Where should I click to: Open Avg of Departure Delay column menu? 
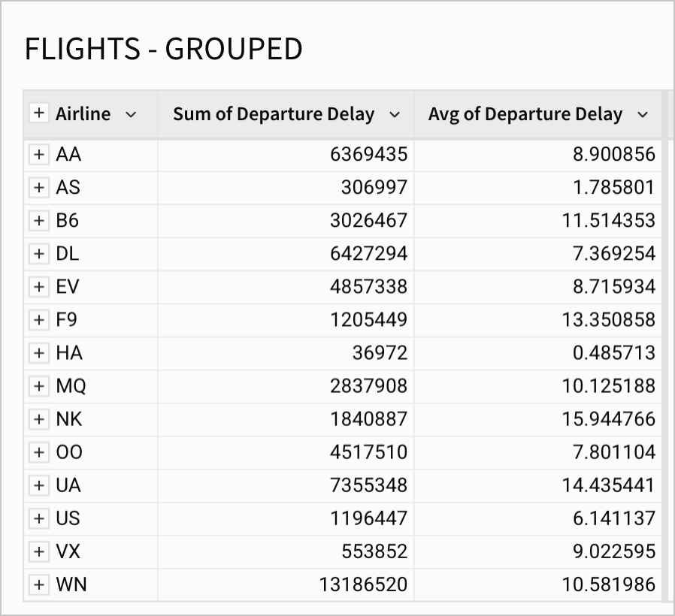tap(642, 114)
